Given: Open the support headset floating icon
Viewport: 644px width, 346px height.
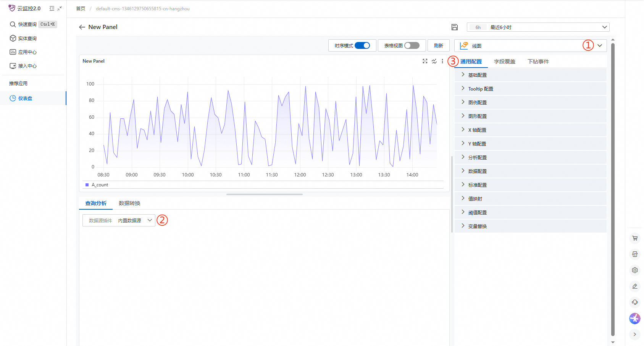Looking at the screenshot, I should pos(635,302).
